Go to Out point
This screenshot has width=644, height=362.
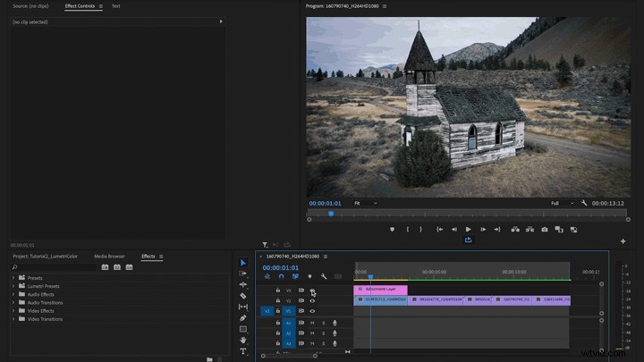(x=497, y=230)
